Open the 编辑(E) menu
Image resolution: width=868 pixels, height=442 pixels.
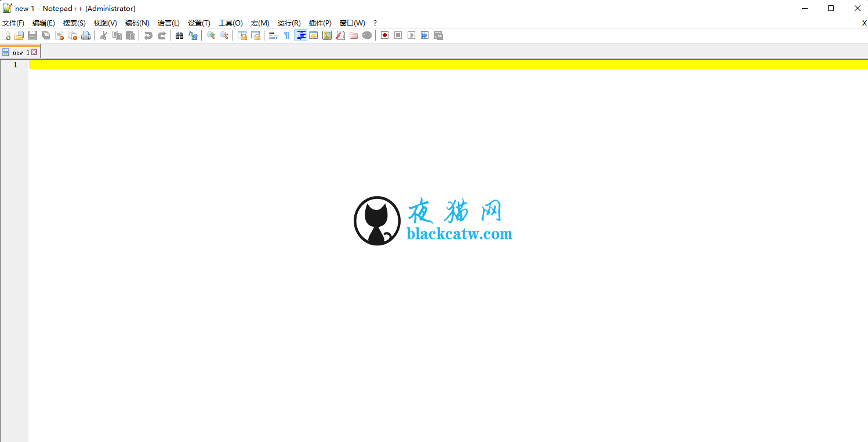43,23
